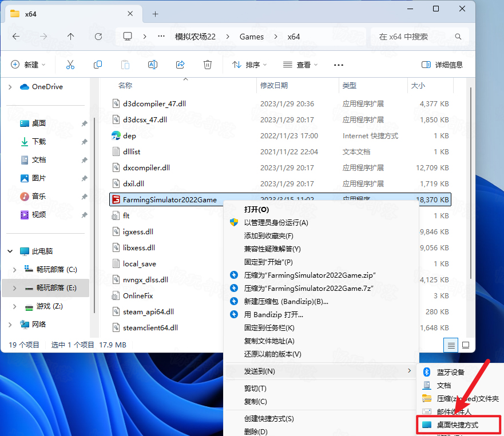Click the Cut scissors icon in toolbar
Viewport: 504px width, 436px height.
pyautogui.click(x=70, y=65)
